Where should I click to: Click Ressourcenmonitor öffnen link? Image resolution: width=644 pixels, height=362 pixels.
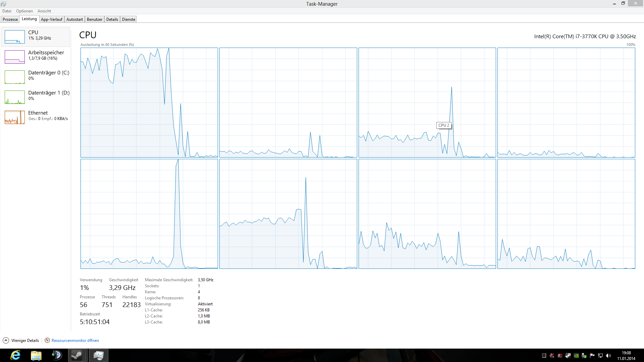pos(75,341)
